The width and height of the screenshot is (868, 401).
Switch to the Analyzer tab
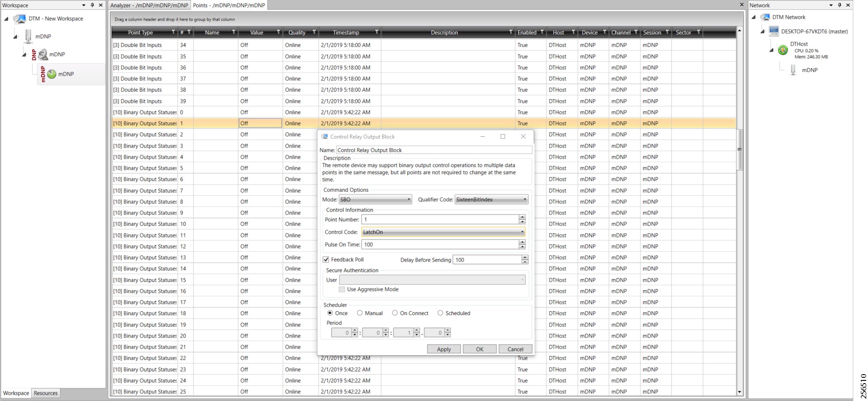[149, 5]
